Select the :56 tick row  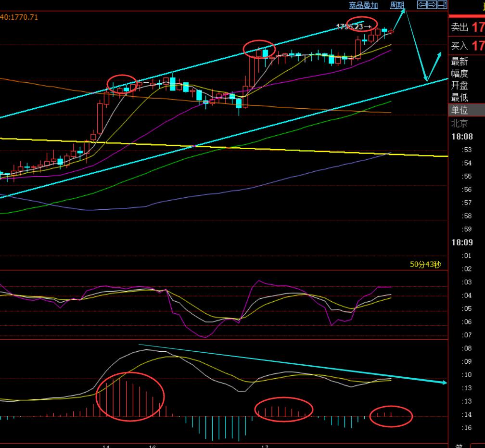(467, 189)
